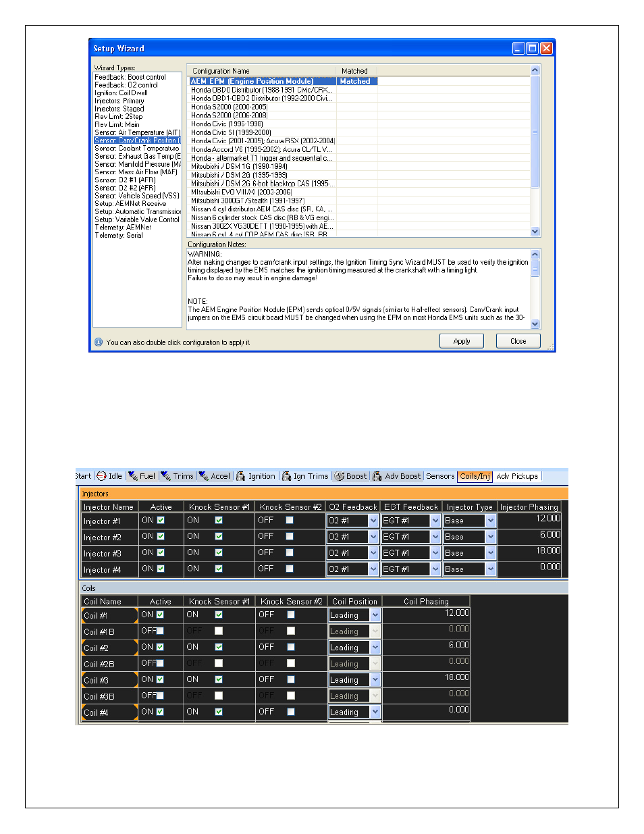The image size is (644, 834).
Task: Click the Idle tab icon
Action: 101,476
